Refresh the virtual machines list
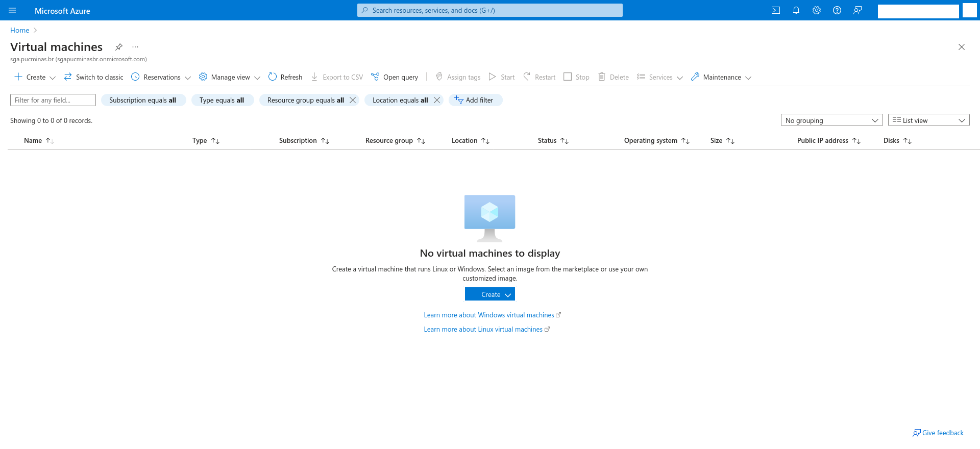Image resolution: width=980 pixels, height=449 pixels. point(285,77)
